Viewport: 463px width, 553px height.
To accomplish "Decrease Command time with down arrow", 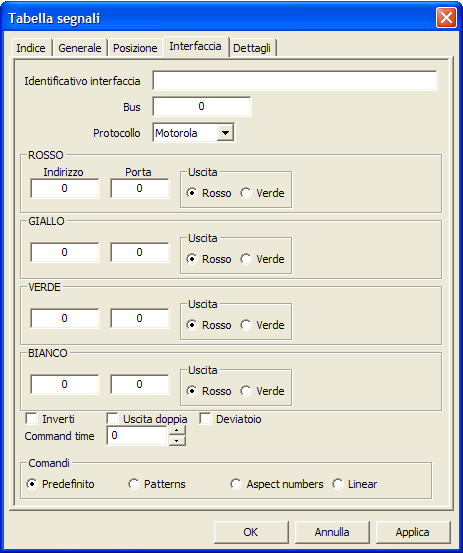I will pos(177,441).
